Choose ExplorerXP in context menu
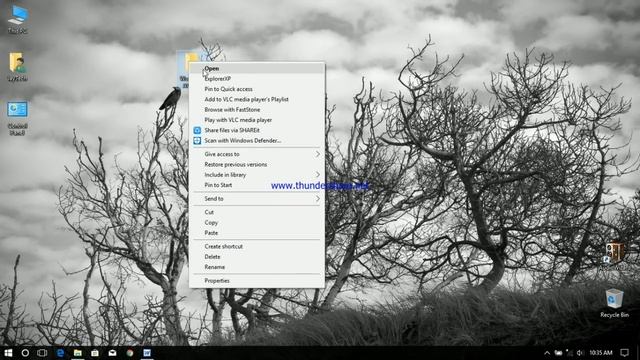 pos(257,78)
